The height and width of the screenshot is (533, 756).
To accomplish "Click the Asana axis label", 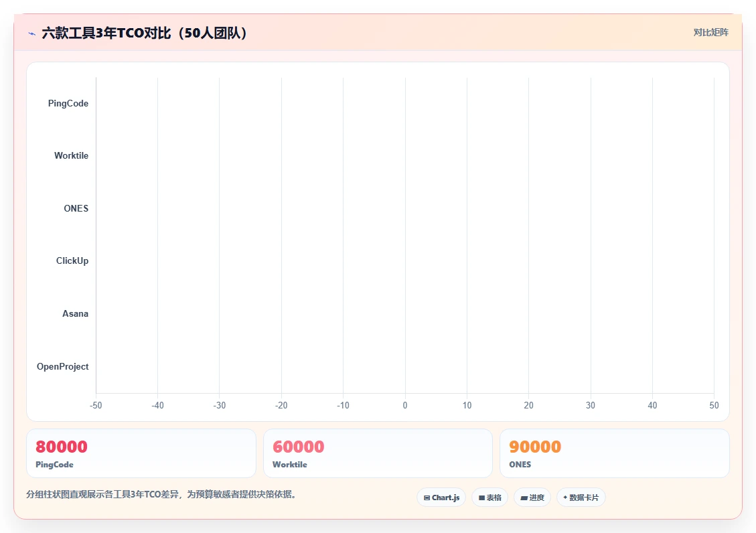I will pyautogui.click(x=75, y=314).
